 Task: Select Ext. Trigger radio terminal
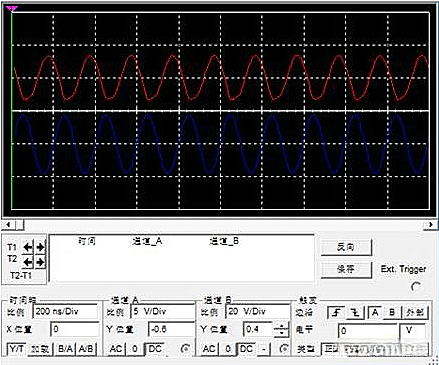point(416,286)
